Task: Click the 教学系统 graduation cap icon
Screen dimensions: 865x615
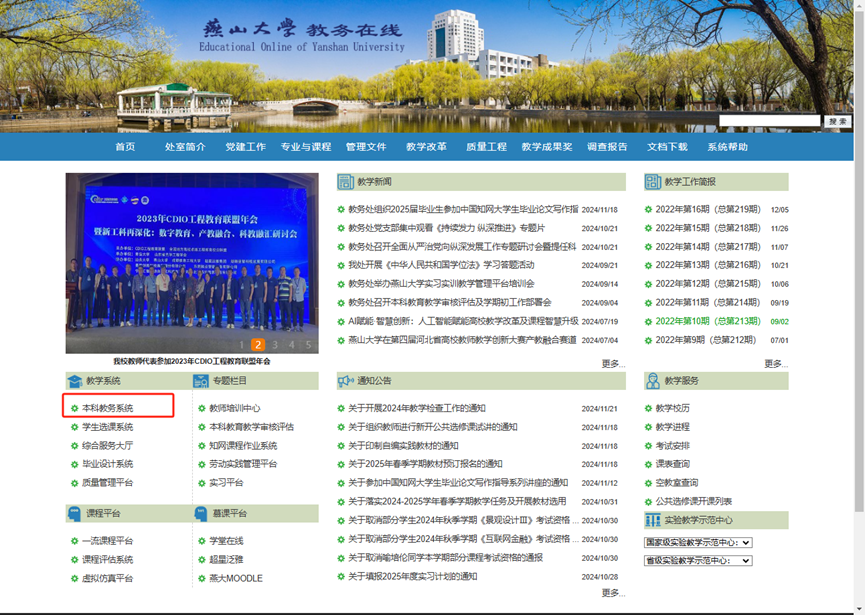Action: coord(74,381)
